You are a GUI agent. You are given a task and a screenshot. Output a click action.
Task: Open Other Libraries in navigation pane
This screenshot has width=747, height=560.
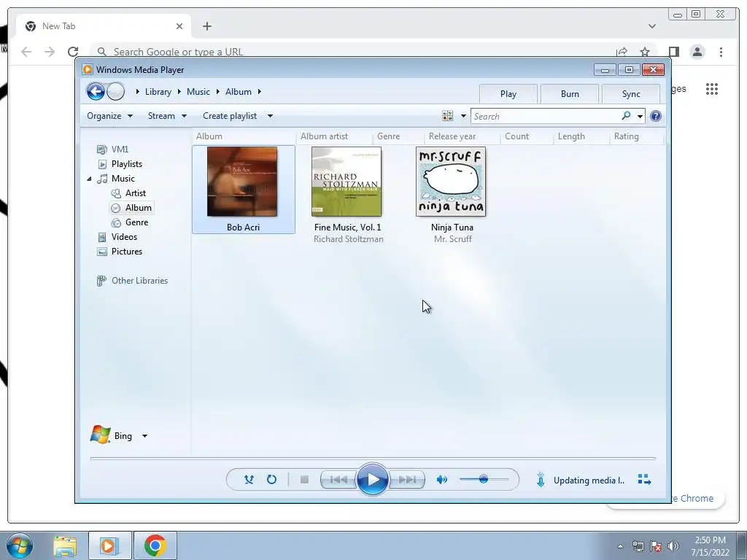coord(139,281)
